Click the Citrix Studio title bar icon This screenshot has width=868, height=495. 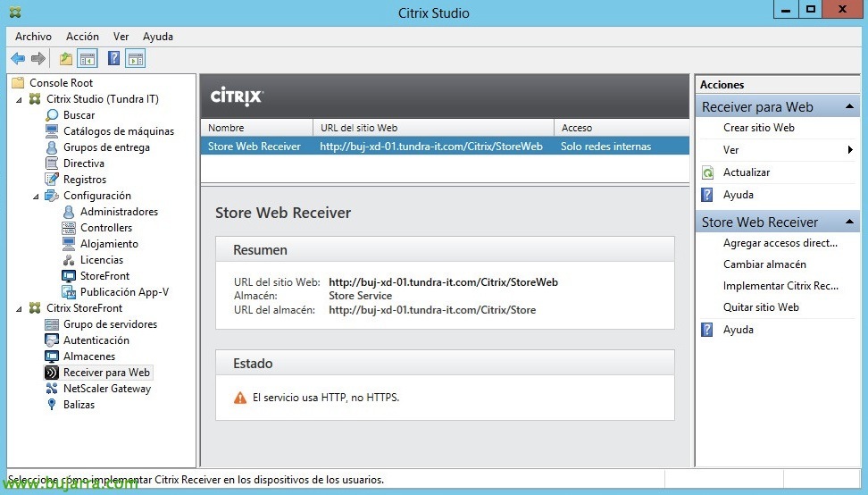(x=15, y=13)
